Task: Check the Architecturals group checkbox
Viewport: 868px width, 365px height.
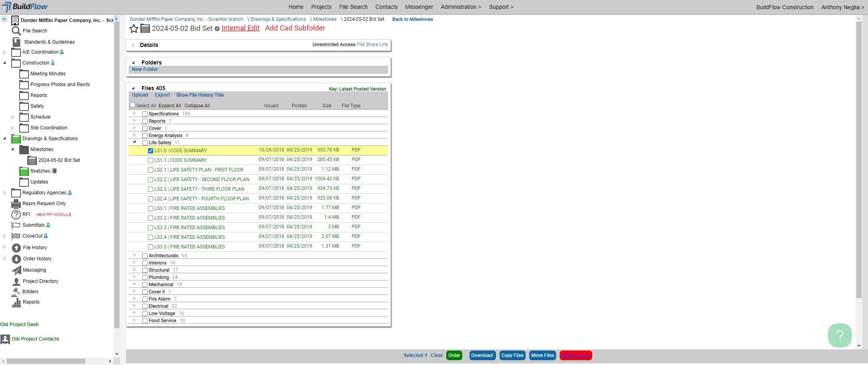Action: [145, 256]
